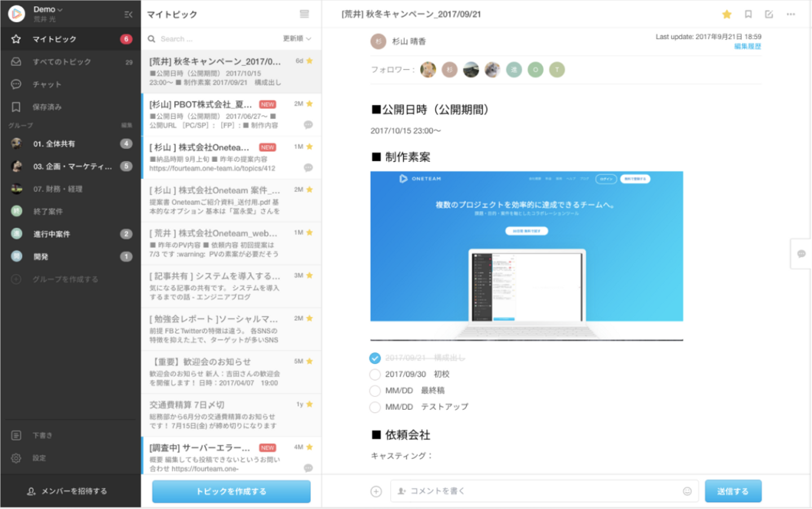Open 保存済み in the sidebar
This screenshot has height=509, width=812.
(x=70, y=107)
